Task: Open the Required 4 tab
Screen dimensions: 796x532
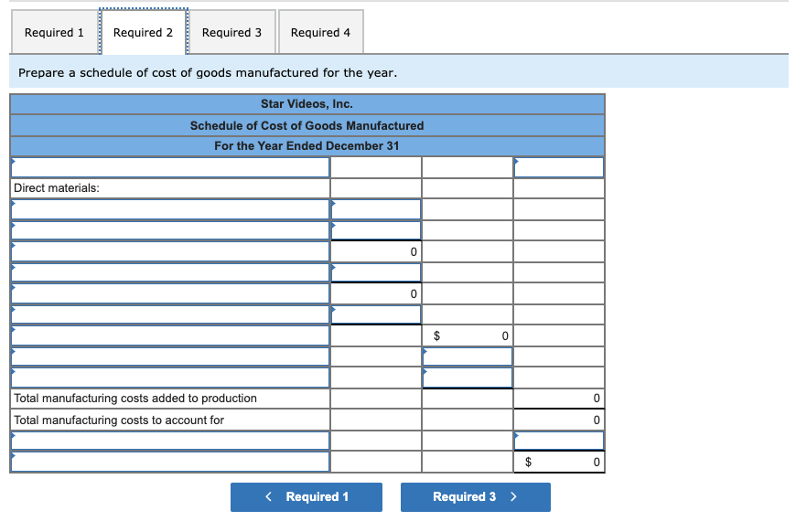Action: [320, 32]
